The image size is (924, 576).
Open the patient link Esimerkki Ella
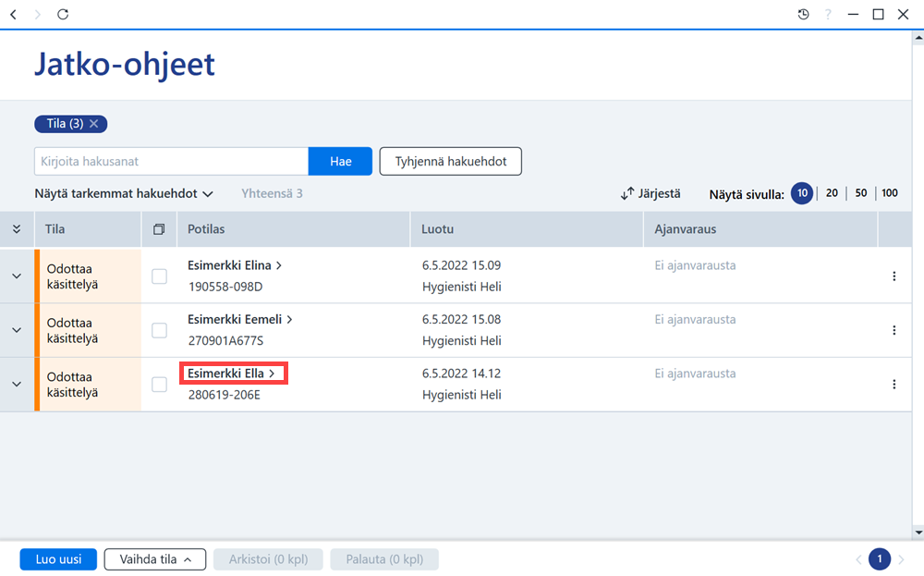tap(231, 374)
